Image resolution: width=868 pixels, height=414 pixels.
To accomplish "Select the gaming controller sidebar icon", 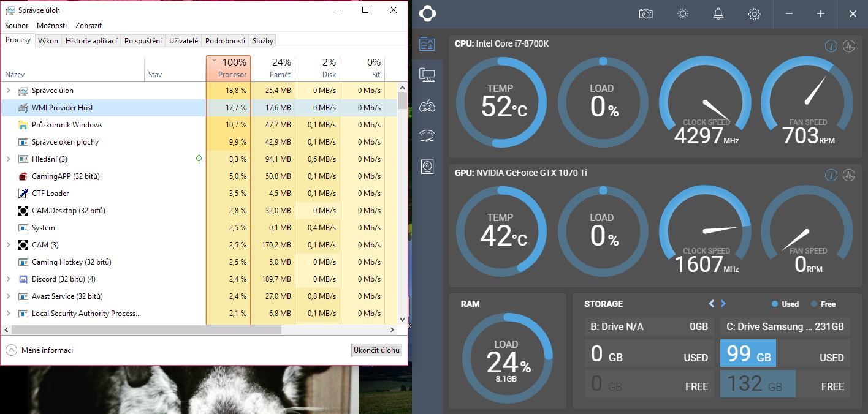I will click(427, 107).
